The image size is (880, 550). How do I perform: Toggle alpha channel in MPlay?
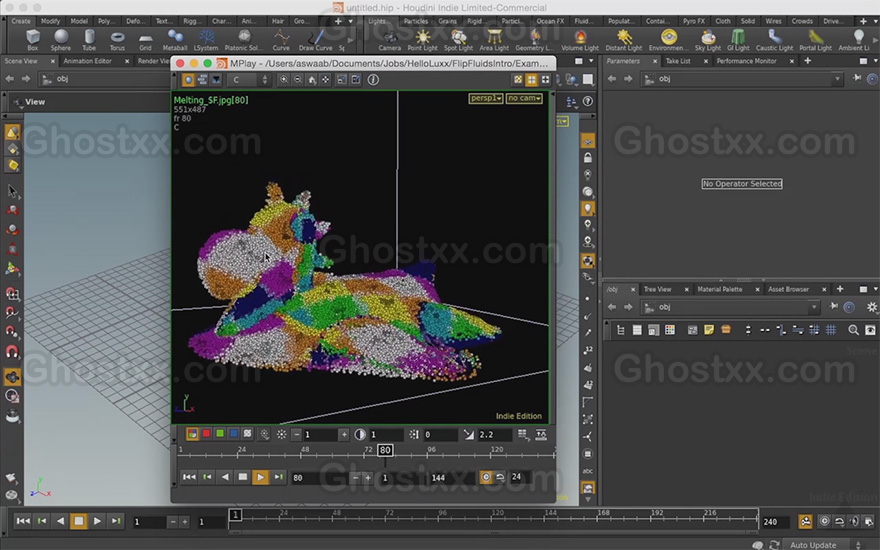(248, 434)
